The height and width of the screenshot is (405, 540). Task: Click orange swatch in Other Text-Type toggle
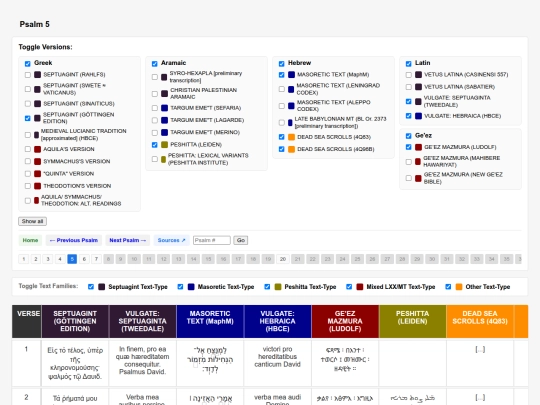pyautogui.click(x=459, y=287)
